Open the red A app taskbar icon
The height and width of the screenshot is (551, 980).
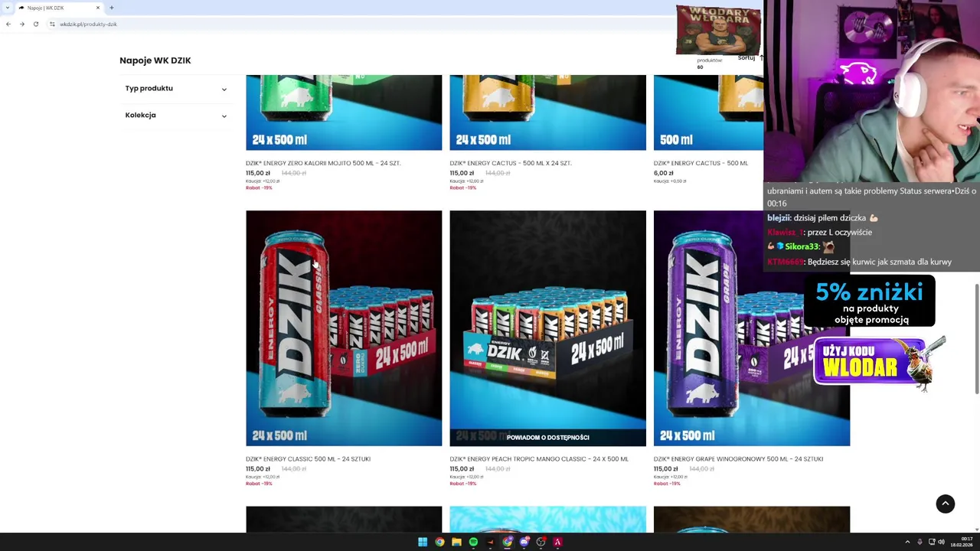click(x=557, y=542)
